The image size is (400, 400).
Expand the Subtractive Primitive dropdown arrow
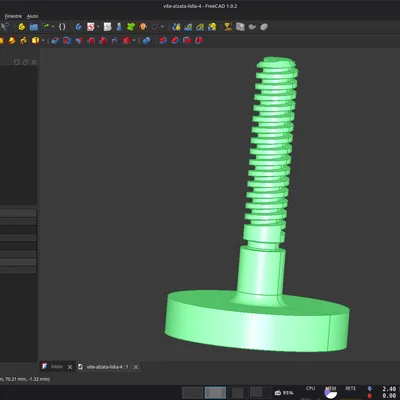coord(134,41)
